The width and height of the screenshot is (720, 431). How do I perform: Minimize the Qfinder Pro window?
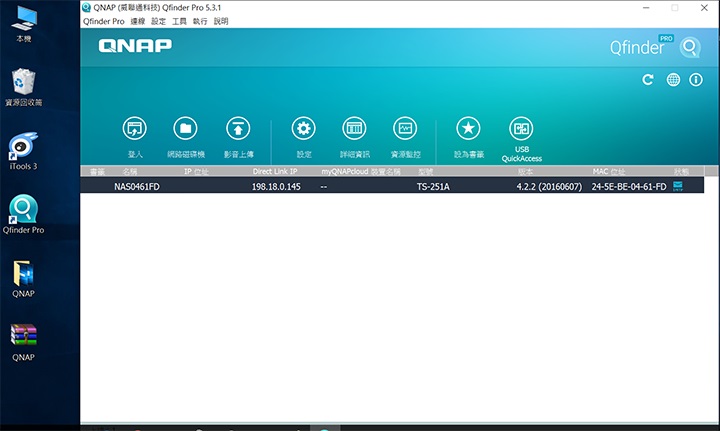coord(646,8)
